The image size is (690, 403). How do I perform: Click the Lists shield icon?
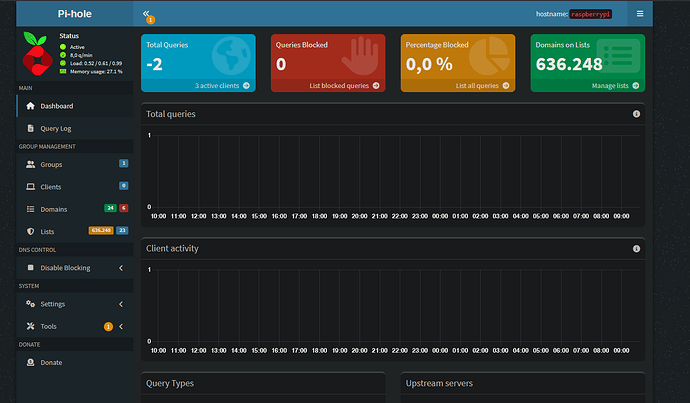tap(30, 231)
